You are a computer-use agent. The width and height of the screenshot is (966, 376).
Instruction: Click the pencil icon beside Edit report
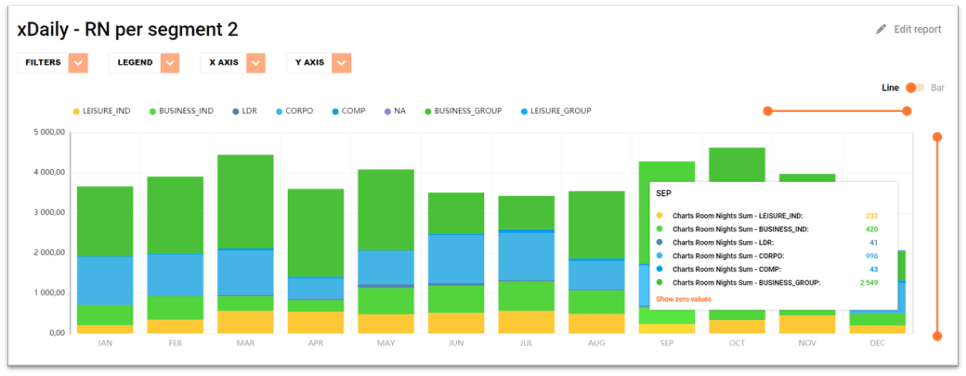point(881,30)
